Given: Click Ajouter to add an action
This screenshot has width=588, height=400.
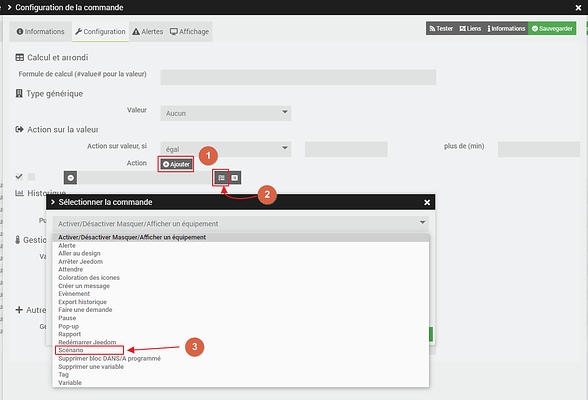Looking at the screenshot, I should point(176,164).
